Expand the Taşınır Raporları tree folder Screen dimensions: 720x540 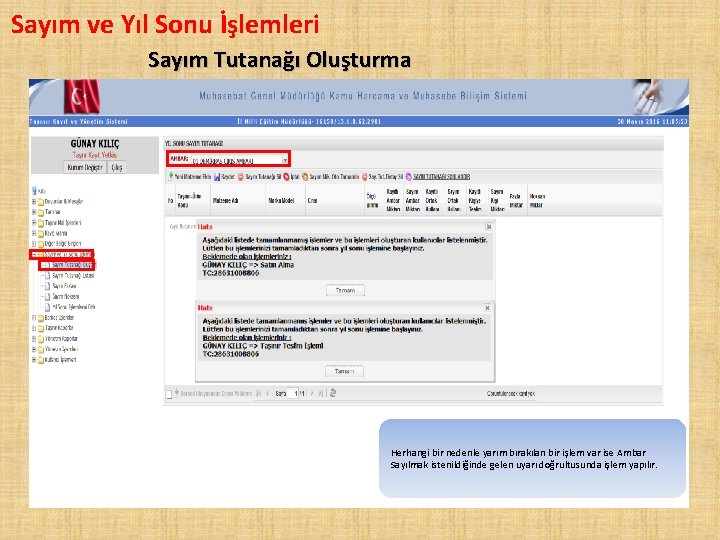(x=34, y=328)
